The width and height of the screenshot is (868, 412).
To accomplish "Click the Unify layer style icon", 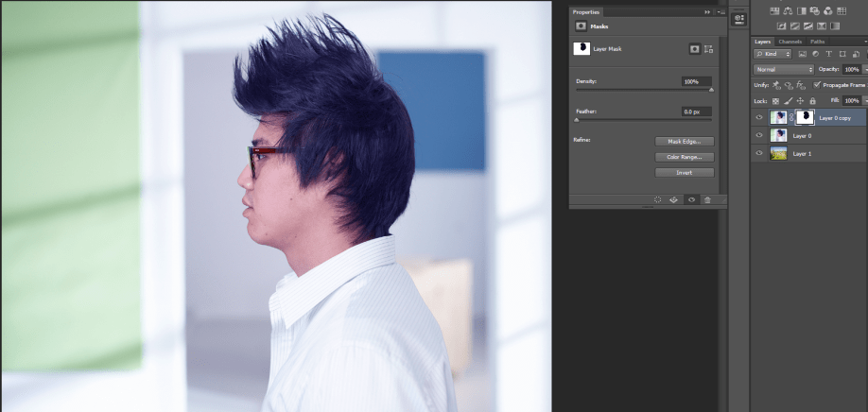I will (801, 85).
